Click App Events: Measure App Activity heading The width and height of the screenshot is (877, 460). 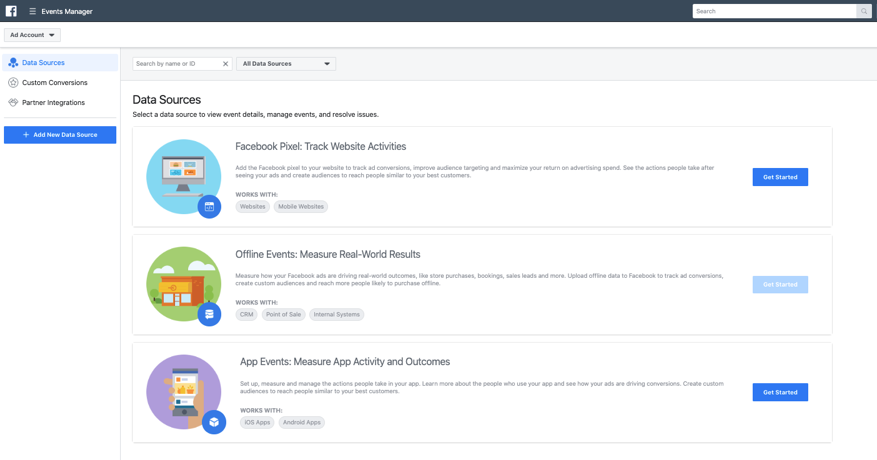pyautogui.click(x=345, y=362)
